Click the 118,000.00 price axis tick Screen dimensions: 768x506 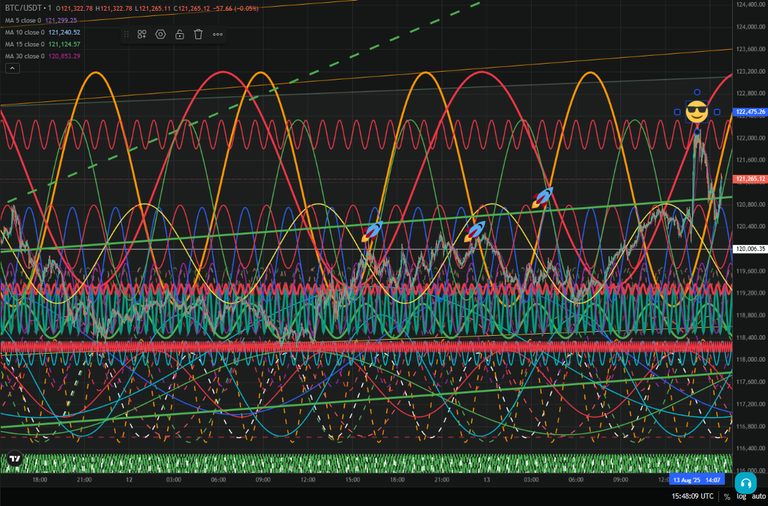pyautogui.click(x=750, y=360)
